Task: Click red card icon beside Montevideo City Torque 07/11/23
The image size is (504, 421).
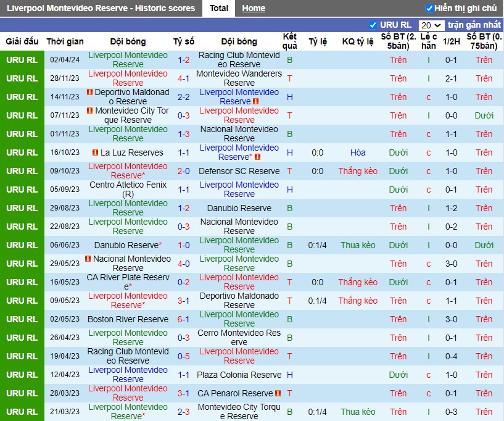Action: 90,111
